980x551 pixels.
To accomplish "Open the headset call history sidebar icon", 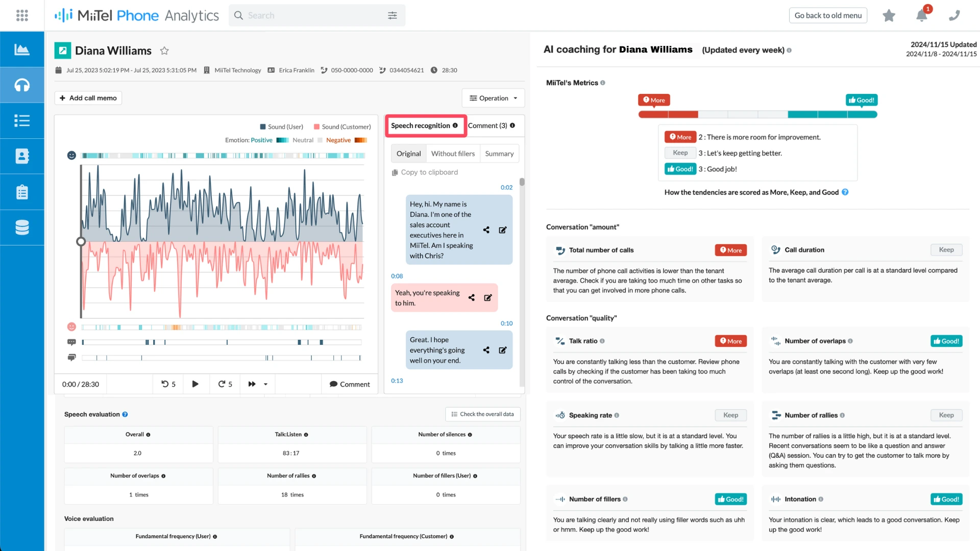I will click(x=22, y=85).
